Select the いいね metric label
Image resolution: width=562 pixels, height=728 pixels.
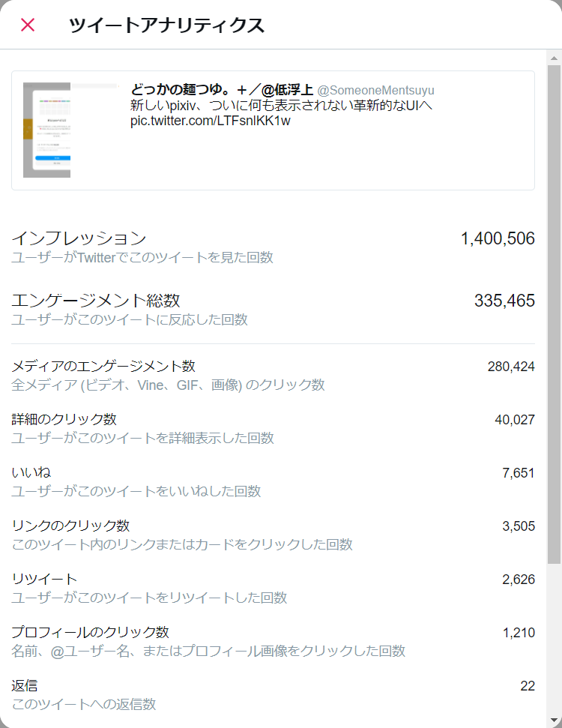31,472
